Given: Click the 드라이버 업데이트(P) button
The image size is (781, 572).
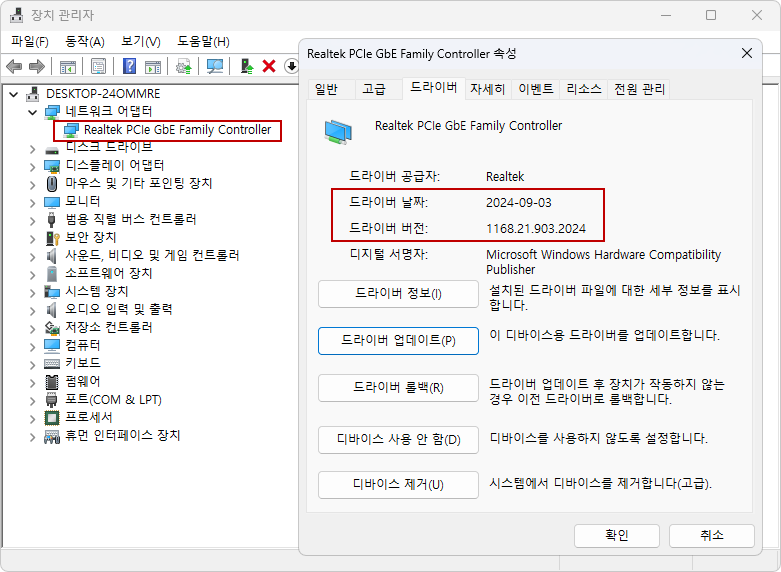Looking at the screenshot, I should click(398, 341).
